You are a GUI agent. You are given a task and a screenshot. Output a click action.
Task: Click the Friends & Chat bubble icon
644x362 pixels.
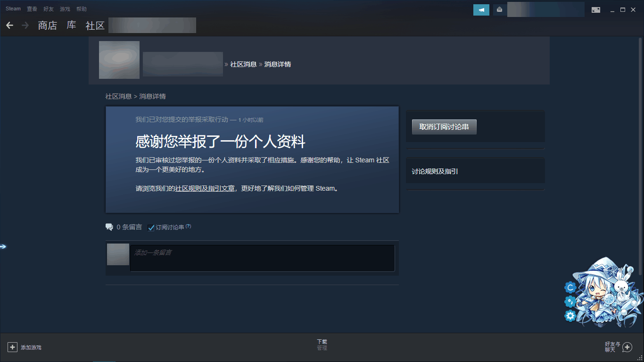coord(627,347)
